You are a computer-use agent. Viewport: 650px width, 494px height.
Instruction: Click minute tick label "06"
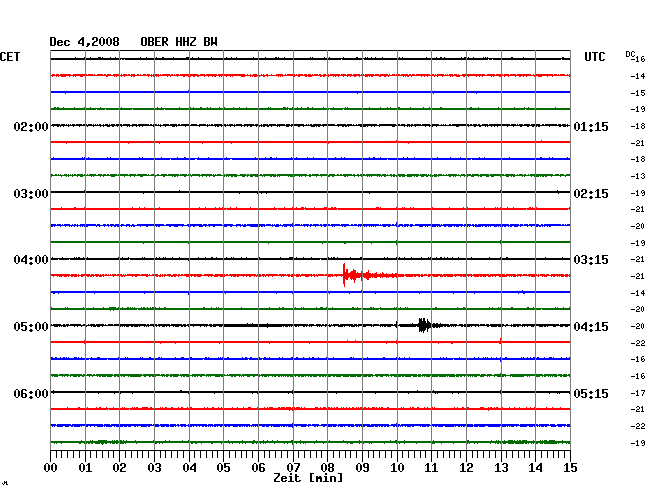click(258, 468)
